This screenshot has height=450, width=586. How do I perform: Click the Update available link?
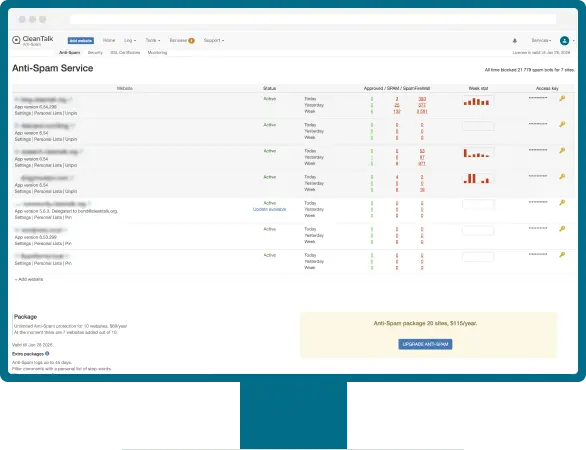pos(269,209)
